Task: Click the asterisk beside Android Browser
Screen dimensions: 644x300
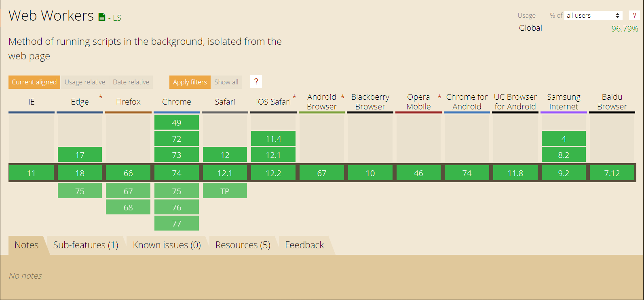Action: [343, 97]
